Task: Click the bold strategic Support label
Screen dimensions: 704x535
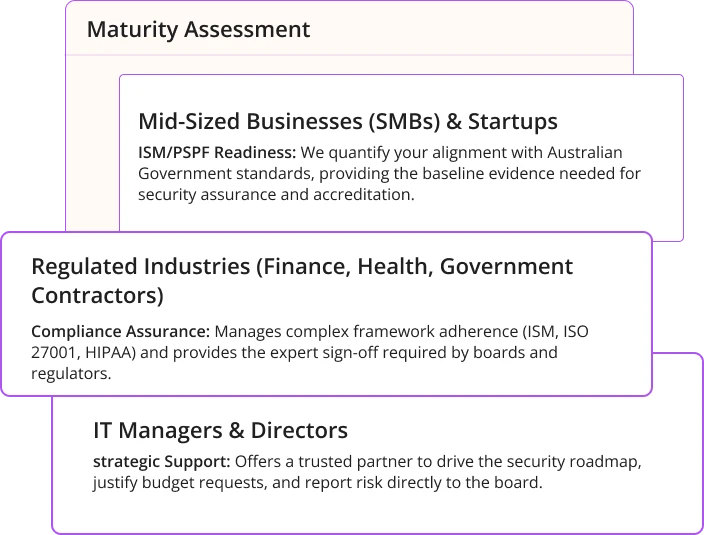Action: tap(161, 462)
